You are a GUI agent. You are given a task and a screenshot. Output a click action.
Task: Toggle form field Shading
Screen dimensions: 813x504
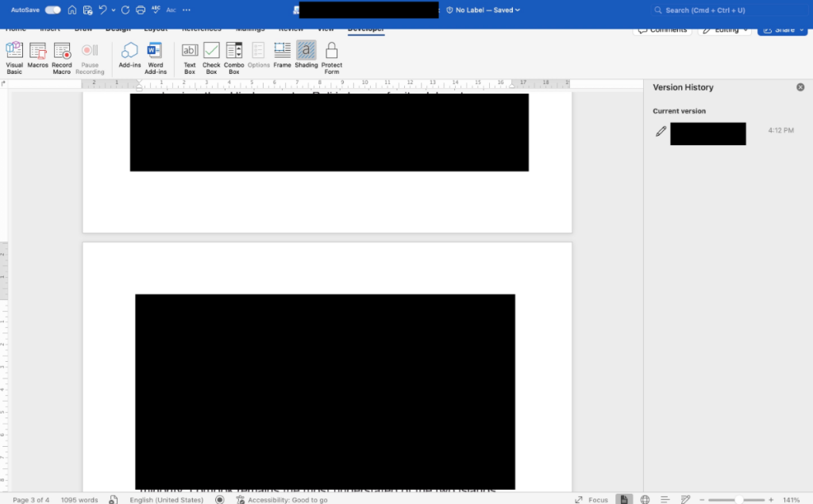tap(306, 55)
